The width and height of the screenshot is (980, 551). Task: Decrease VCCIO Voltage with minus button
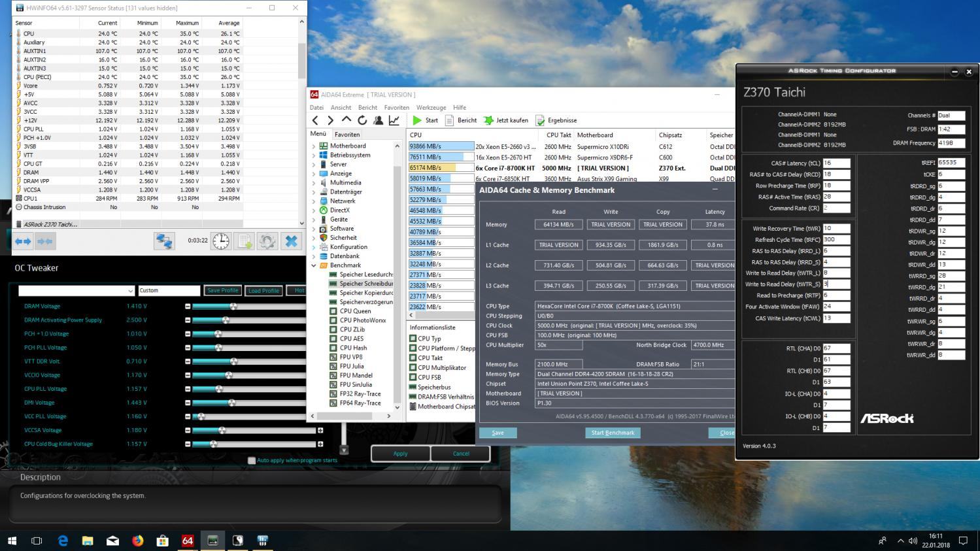188,375
